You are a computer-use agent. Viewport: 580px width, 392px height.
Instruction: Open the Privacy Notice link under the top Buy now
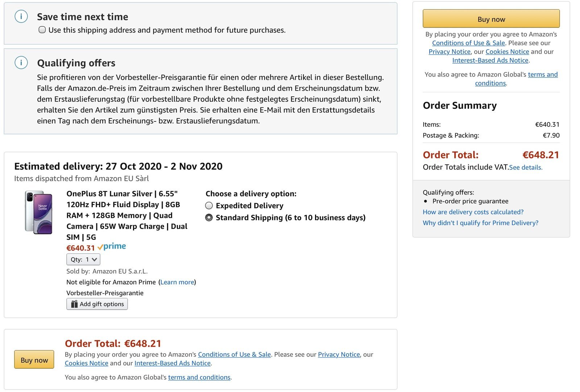coord(449,51)
